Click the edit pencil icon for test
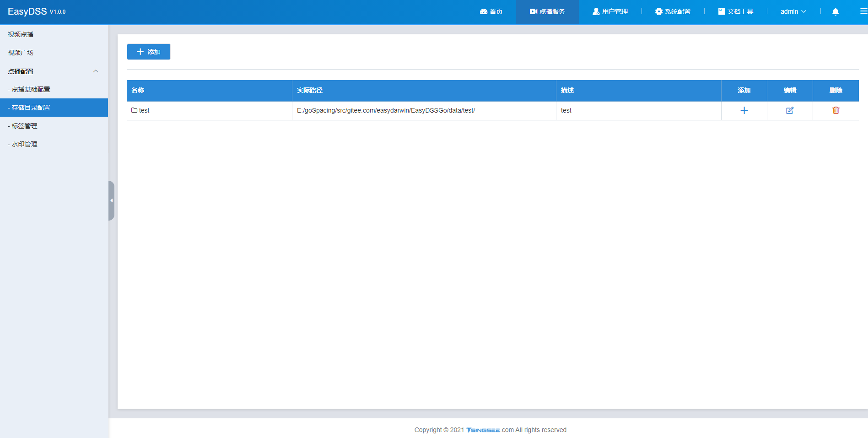This screenshot has width=868, height=438. click(x=790, y=110)
